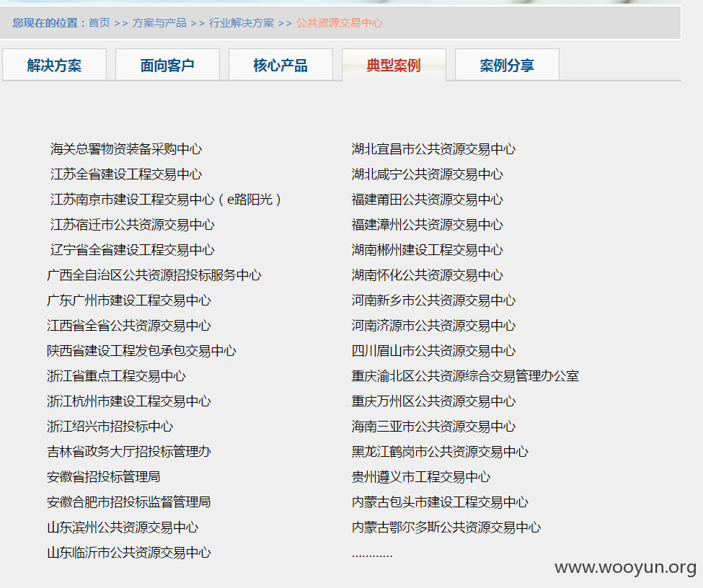Click 湖南郴州建设工程交易中心
This screenshot has height=588, width=703.
428,249
